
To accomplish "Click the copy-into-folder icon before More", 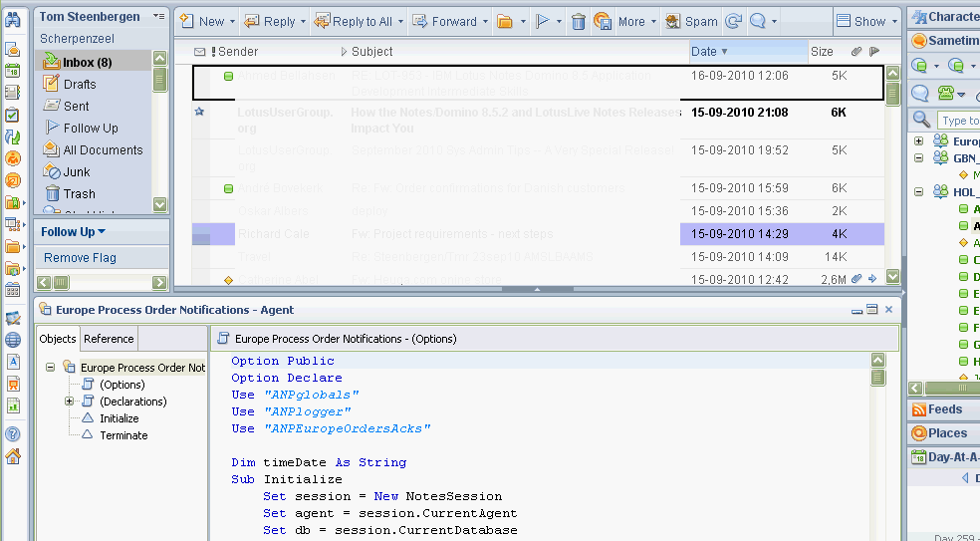I will (x=603, y=21).
